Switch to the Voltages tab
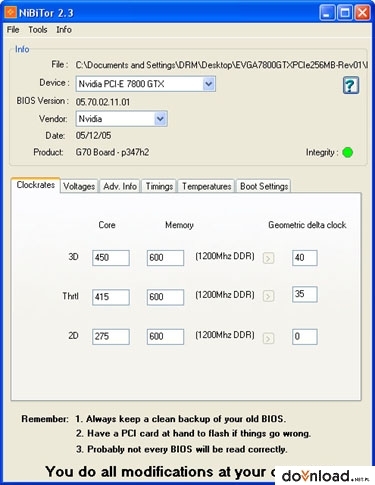 (x=79, y=186)
